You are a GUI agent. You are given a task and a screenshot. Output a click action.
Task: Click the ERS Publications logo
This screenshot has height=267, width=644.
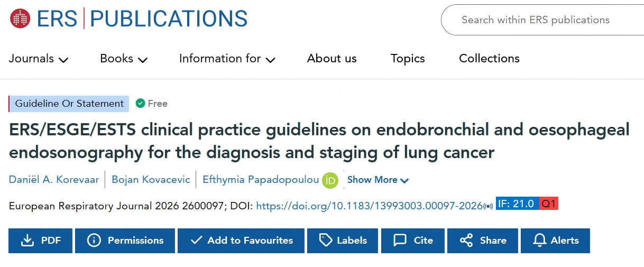click(128, 19)
